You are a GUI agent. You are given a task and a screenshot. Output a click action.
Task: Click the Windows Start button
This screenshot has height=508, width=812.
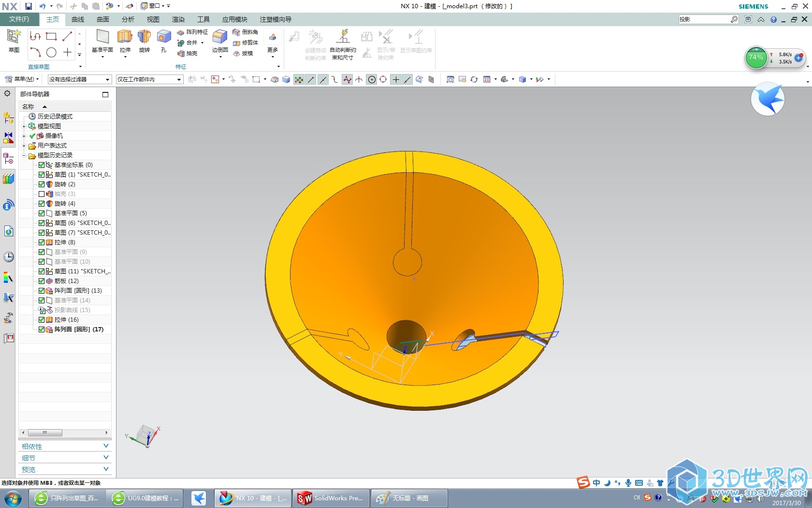pos(13,498)
